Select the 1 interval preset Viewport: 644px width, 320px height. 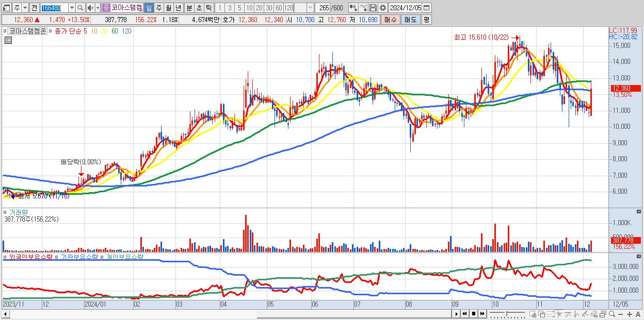[219, 8]
